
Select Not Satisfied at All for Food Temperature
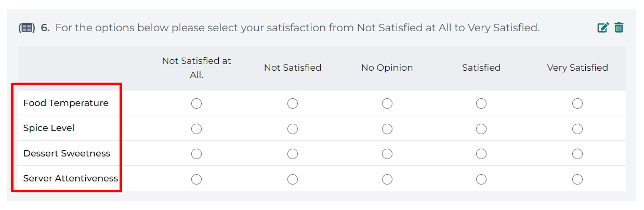[196, 103]
